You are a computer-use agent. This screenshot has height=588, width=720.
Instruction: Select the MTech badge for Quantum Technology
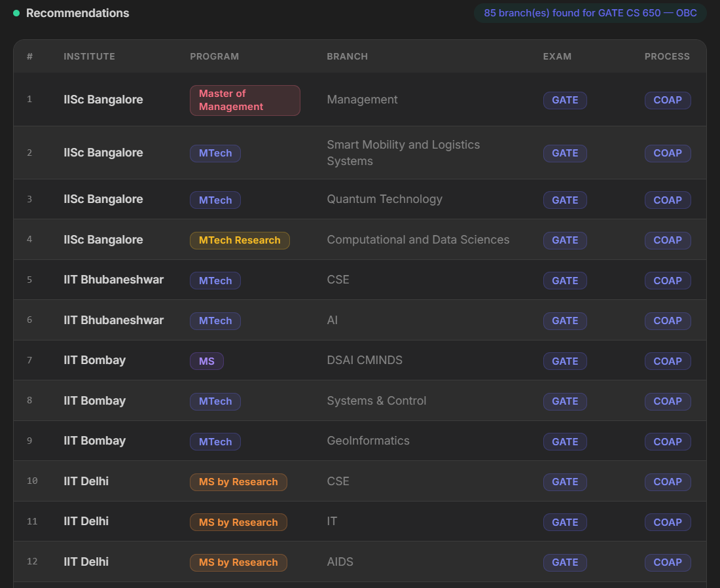pos(215,200)
